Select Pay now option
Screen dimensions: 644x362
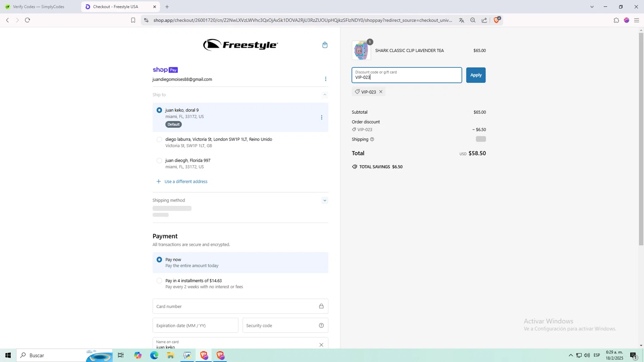(x=159, y=259)
